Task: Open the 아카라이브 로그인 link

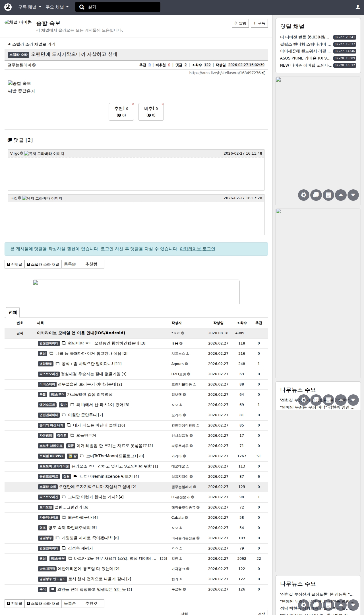Action: pos(197,249)
